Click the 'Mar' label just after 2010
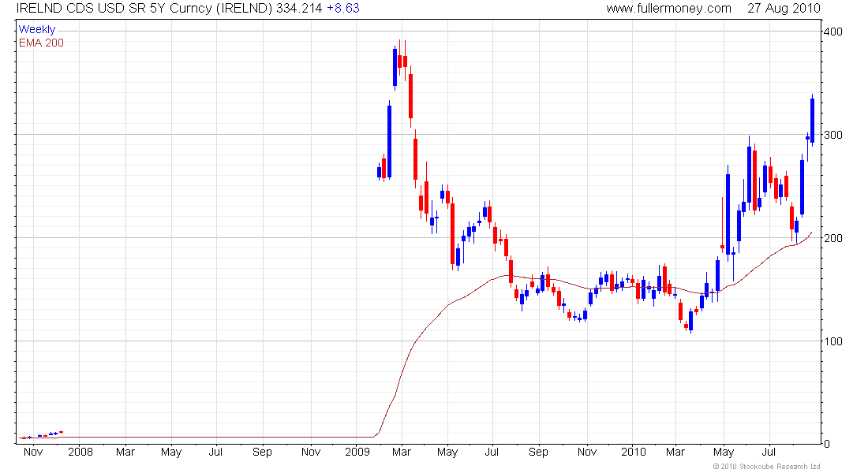This screenshot has height=473, width=868. [675, 452]
